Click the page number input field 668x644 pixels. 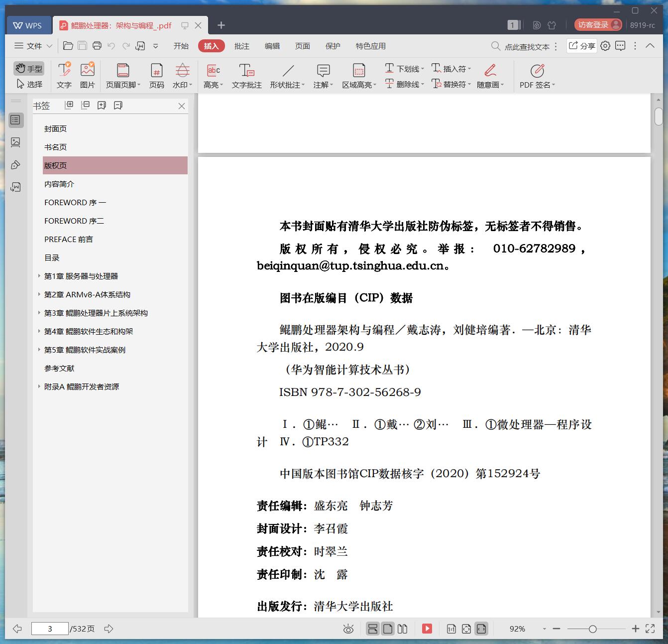tap(50, 629)
